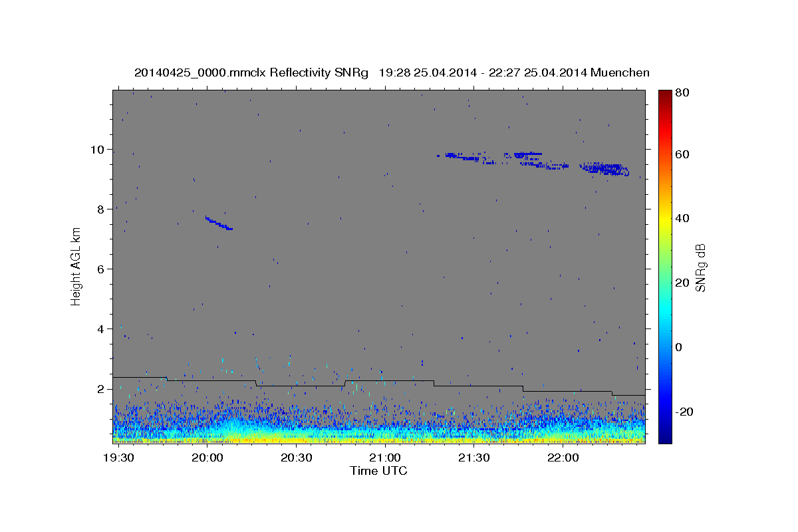Click the plot title text at top
Screen dimensions: 798x532
[x=392, y=72]
